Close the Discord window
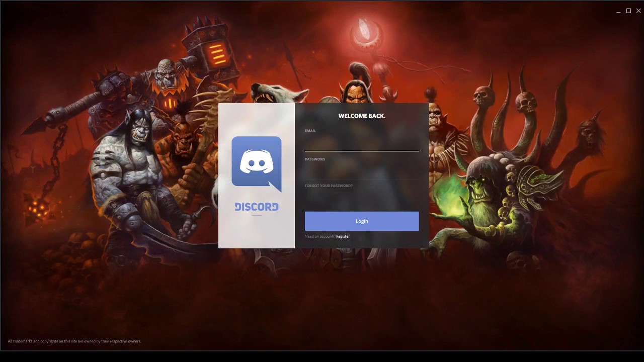The height and width of the screenshot is (362, 644). click(x=638, y=11)
